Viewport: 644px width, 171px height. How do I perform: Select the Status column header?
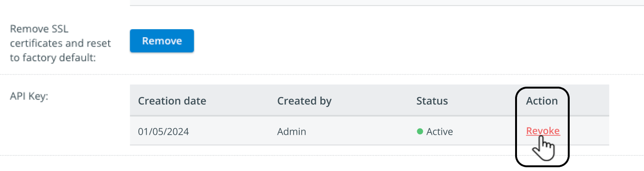[432, 101]
